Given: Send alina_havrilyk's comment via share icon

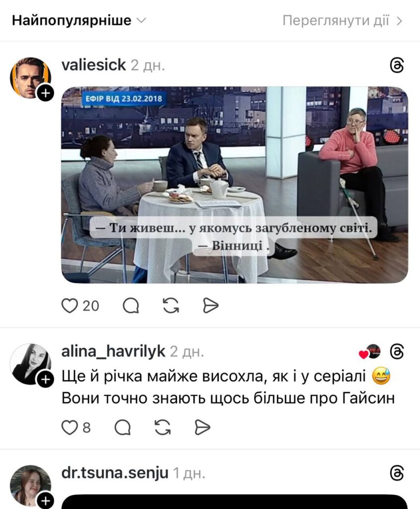Looking at the screenshot, I should click(x=202, y=427).
